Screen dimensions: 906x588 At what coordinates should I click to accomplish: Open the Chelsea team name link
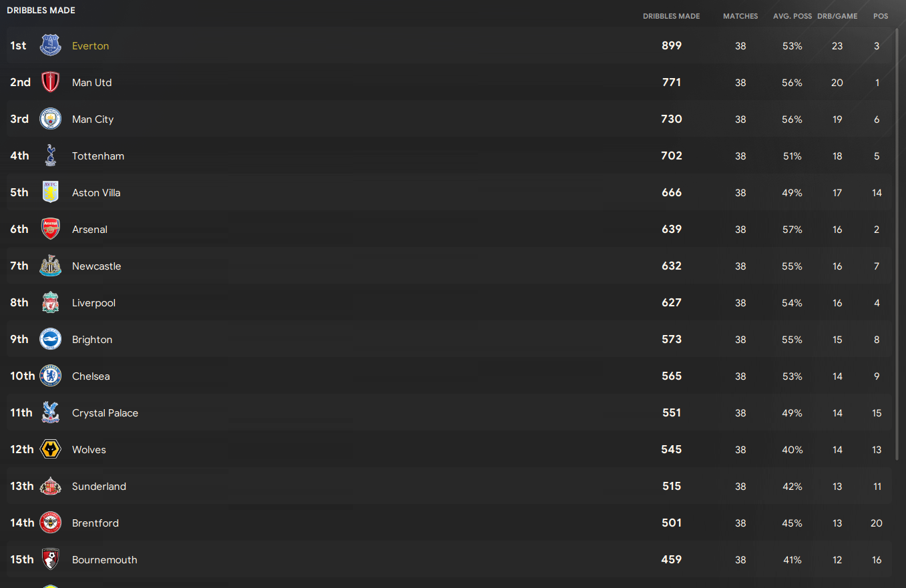[x=91, y=376]
